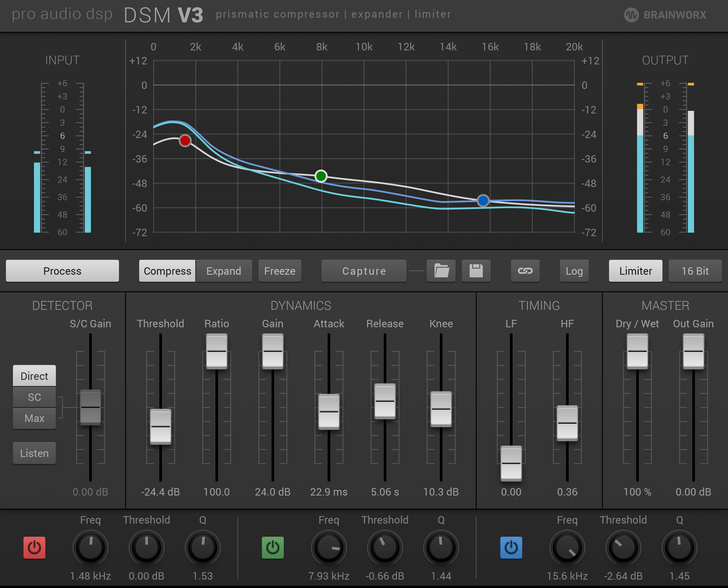
Task: Select SC detector mode
Action: (x=34, y=397)
